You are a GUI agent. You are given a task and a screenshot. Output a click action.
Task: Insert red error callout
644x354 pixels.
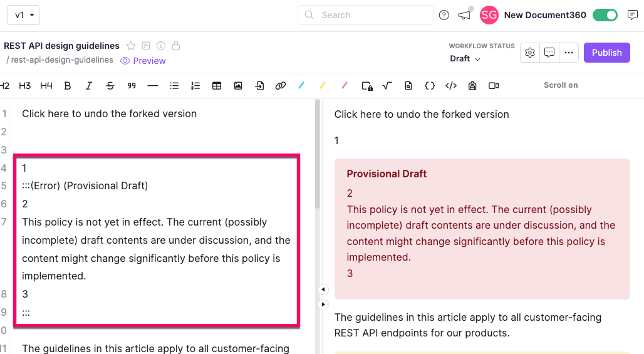[345, 85]
